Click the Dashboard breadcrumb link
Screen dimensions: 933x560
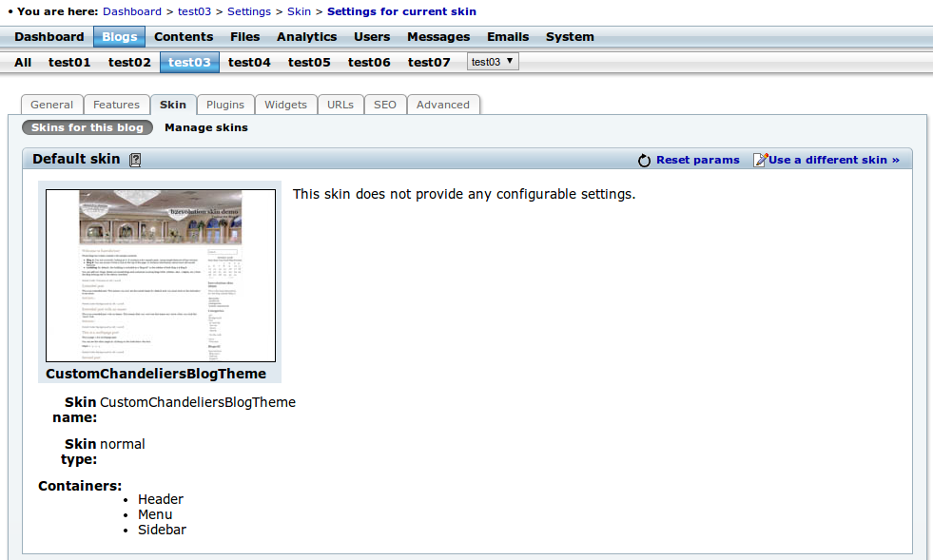pyautogui.click(x=132, y=11)
